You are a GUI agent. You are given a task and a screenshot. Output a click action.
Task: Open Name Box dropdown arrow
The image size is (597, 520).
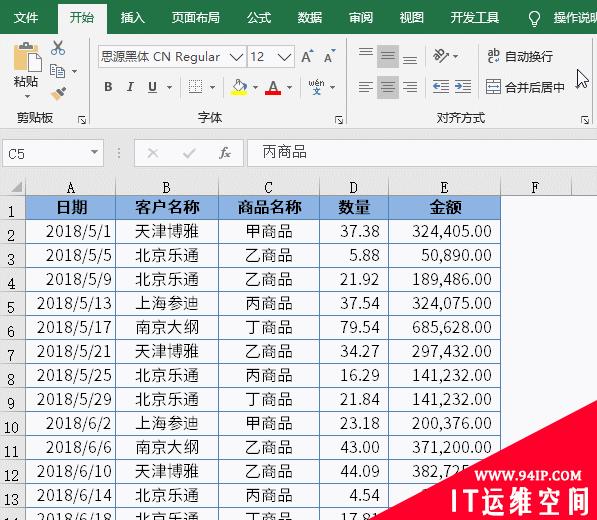(94, 152)
